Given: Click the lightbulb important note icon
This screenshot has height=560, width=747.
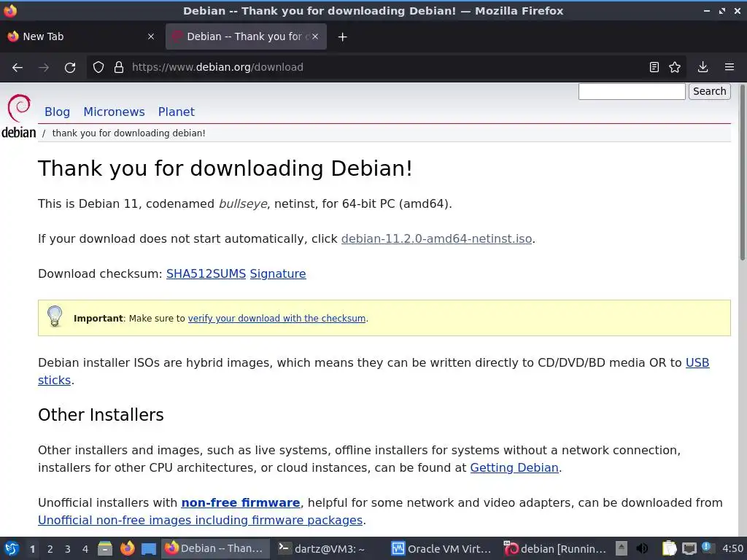Looking at the screenshot, I should point(55,316).
